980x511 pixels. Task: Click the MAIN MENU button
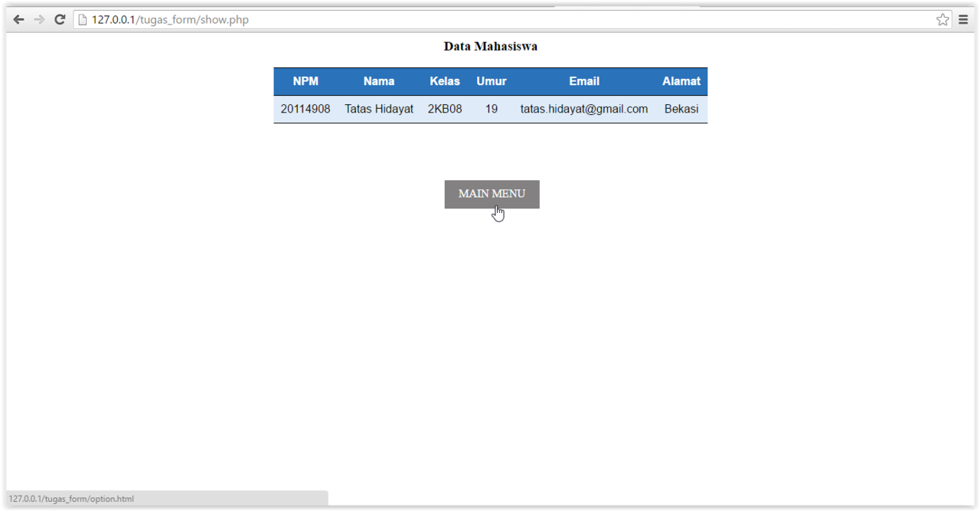[x=492, y=194]
